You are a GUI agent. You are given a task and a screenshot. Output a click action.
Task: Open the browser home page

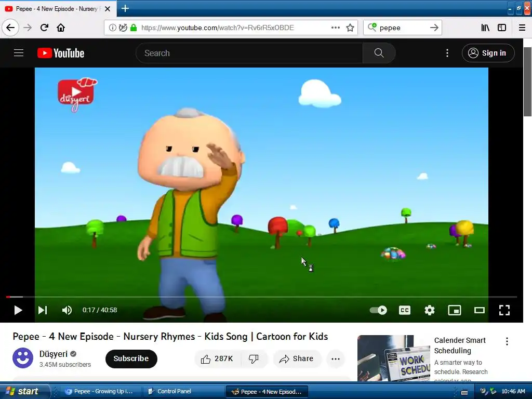(x=61, y=28)
